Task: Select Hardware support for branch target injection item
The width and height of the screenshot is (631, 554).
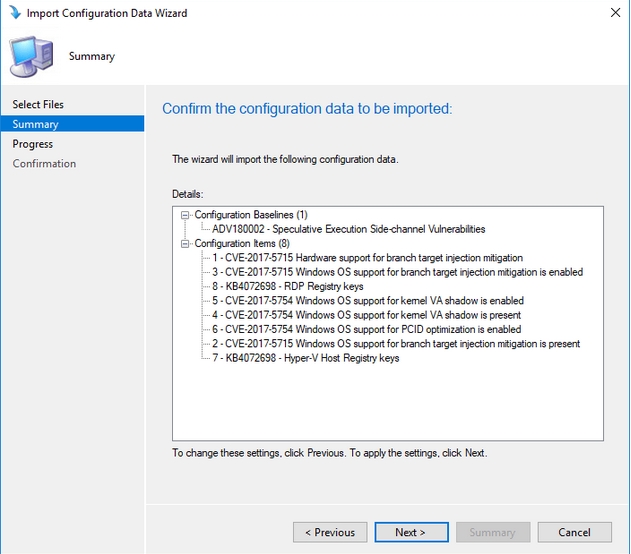Action: (367, 258)
